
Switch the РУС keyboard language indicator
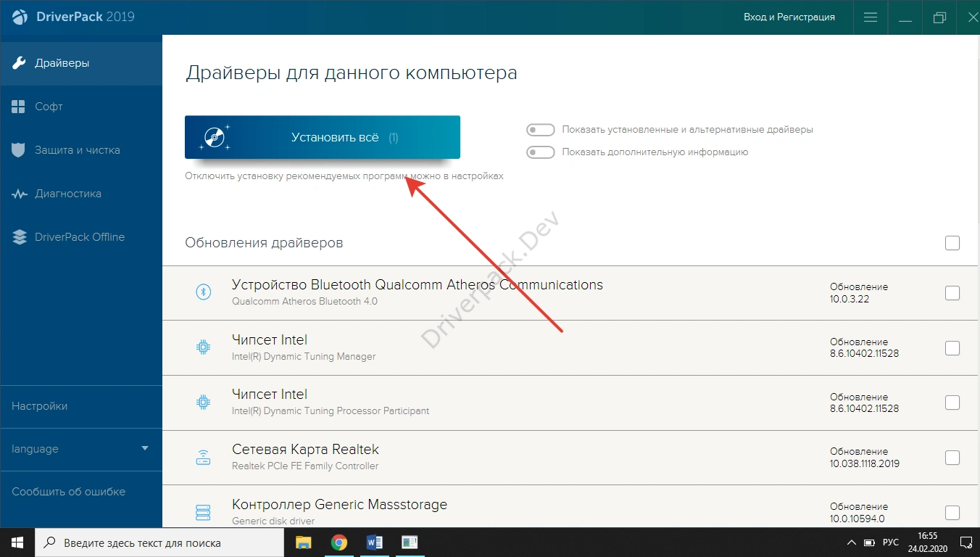tap(891, 542)
